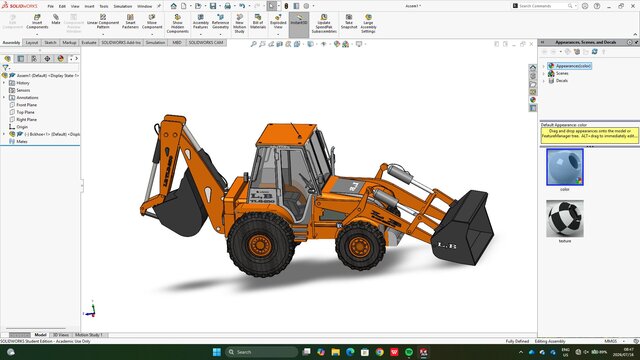Open the Edit menu
Image resolution: width=640 pixels, height=360 pixels.
click(62, 7)
